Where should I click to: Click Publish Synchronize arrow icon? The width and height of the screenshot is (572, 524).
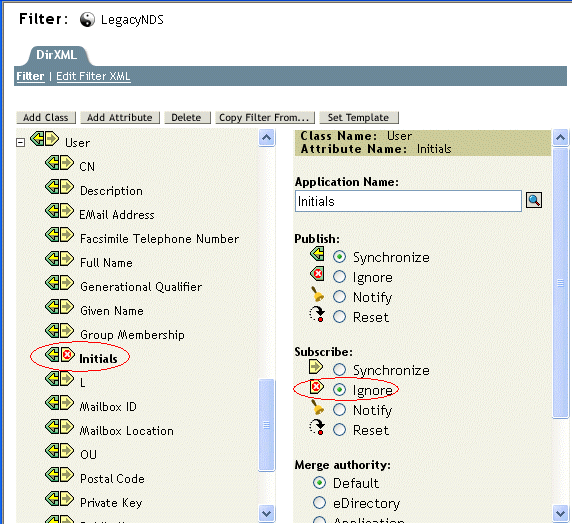[317, 254]
